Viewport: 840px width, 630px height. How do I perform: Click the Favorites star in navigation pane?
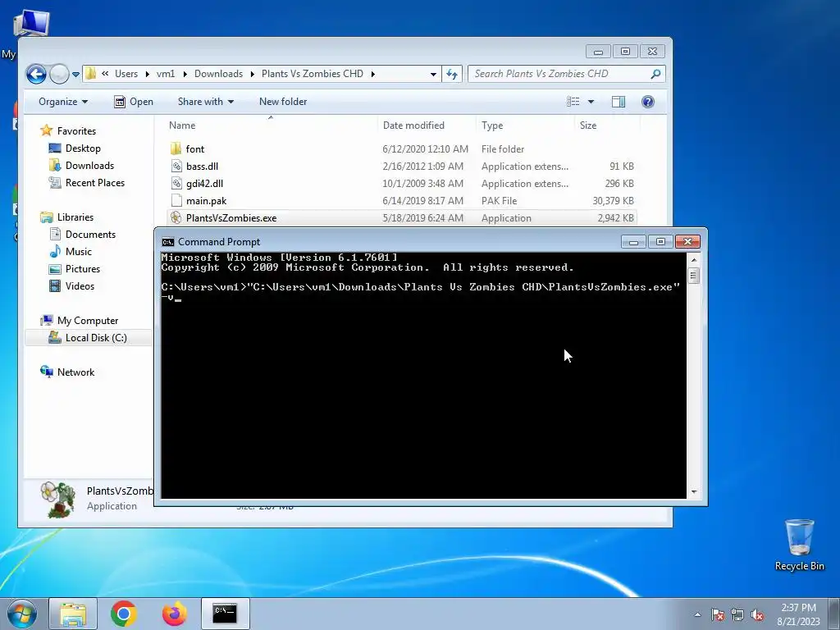[47, 130]
